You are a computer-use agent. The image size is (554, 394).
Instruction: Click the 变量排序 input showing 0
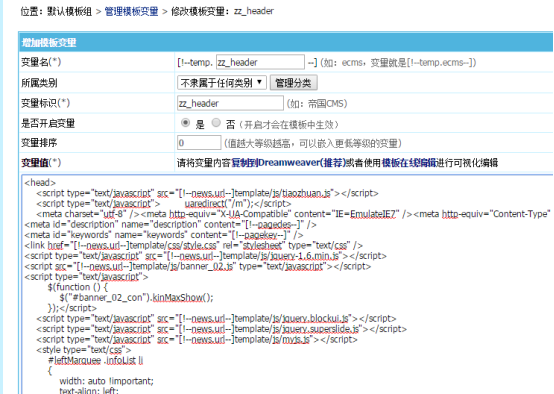tap(199, 143)
